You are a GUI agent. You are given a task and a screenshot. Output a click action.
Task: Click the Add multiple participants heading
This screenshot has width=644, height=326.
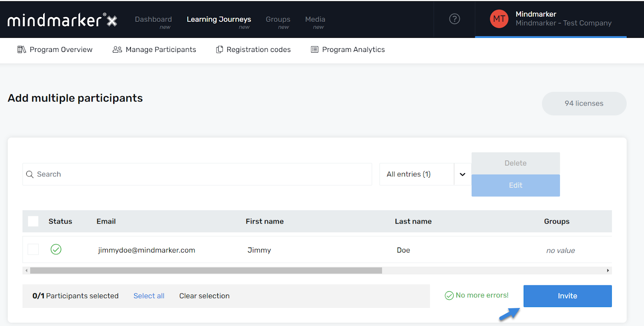[75, 98]
